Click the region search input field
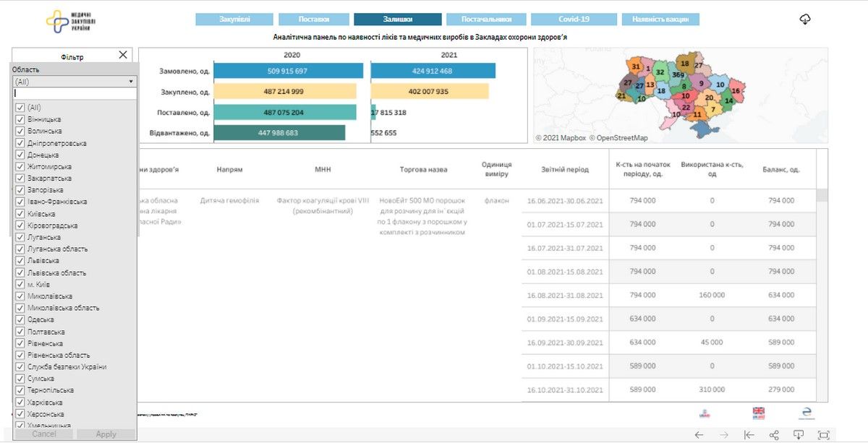The height and width of the screenshot is (443, 868). coord(75,94)
